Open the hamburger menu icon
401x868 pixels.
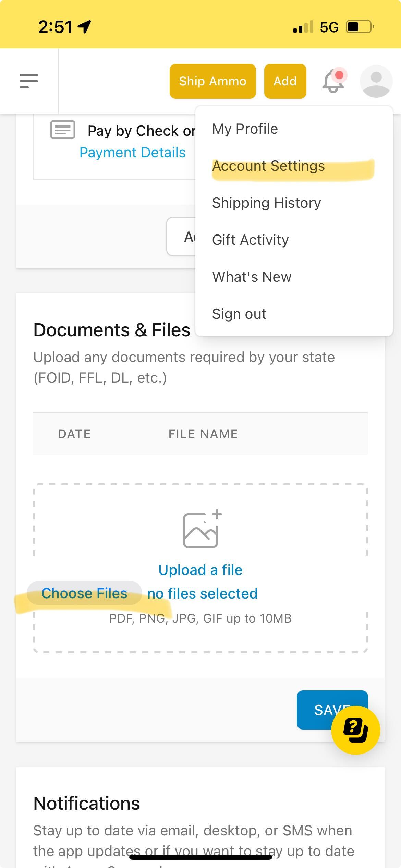29,81
